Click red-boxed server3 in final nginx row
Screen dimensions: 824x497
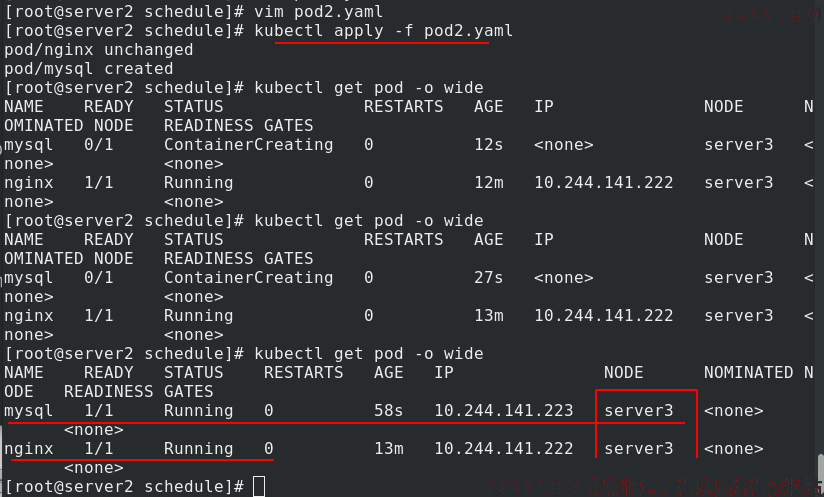pos(638,449)
